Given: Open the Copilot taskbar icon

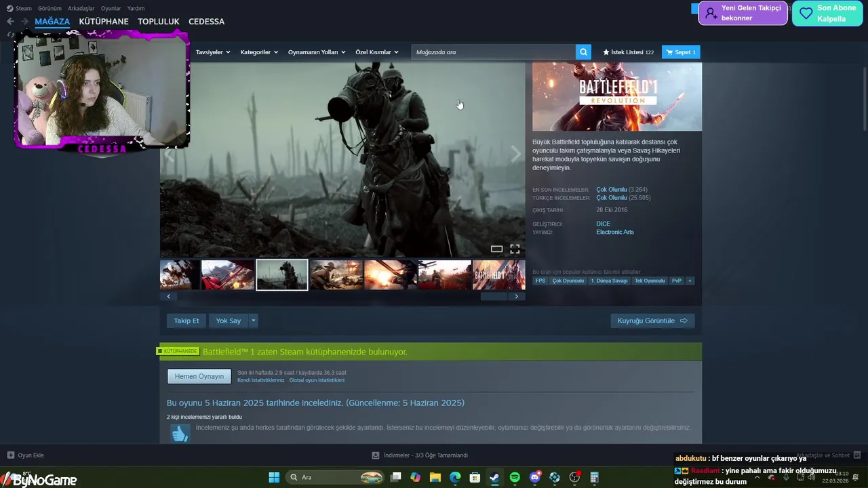Looking at the screenshot, I should click(415, 477).
